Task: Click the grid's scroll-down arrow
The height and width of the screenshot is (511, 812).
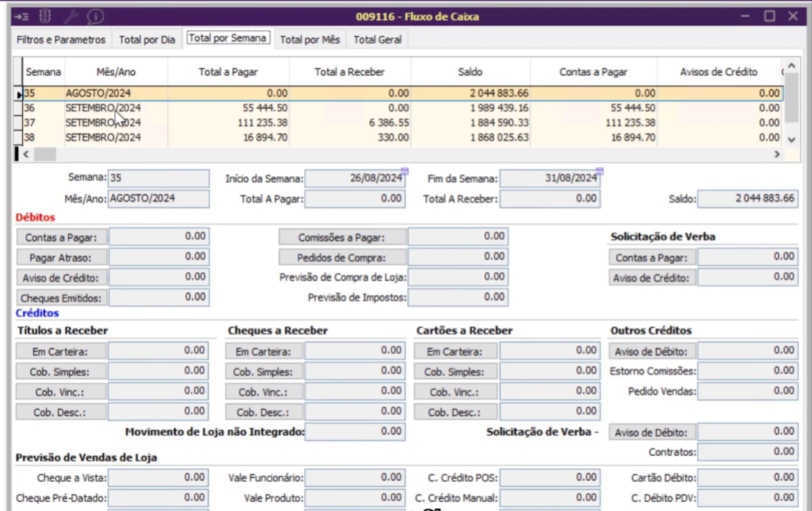Action: (791, 139)
